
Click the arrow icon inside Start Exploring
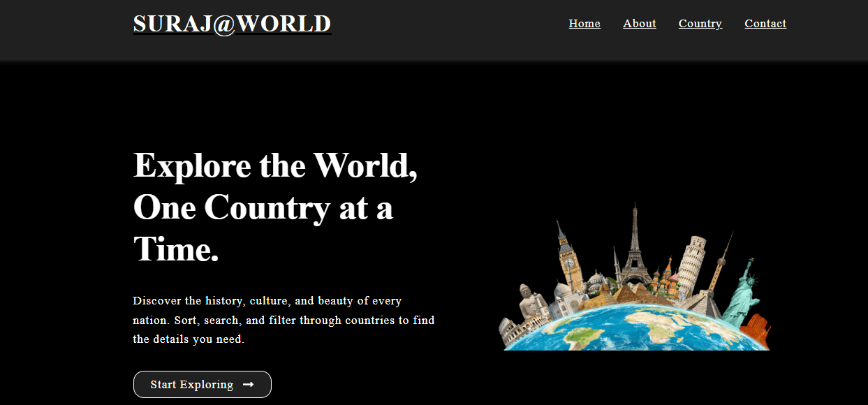(x=249, y=384)
